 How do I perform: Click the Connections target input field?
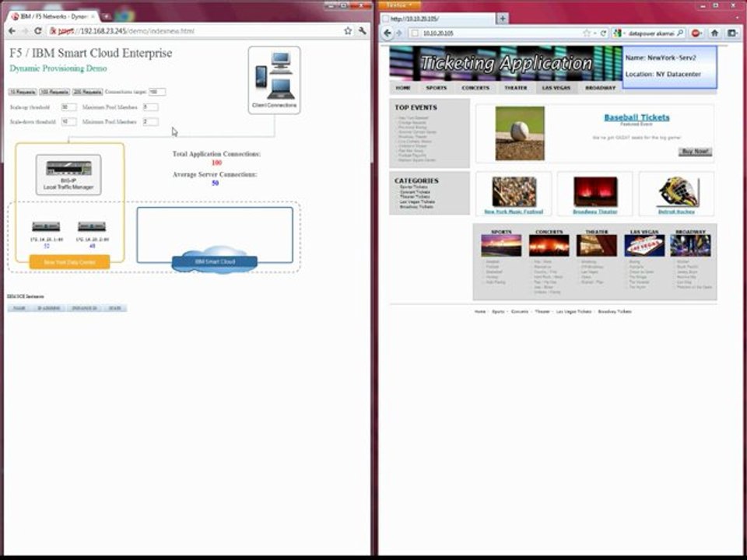pyautogui.click(x=156, y=92)
